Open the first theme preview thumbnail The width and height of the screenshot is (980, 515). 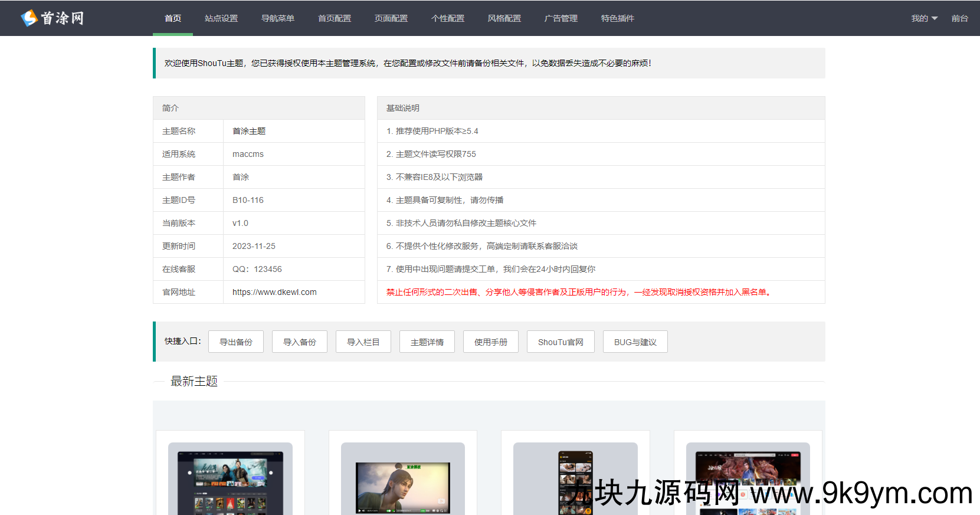(230, 479)
